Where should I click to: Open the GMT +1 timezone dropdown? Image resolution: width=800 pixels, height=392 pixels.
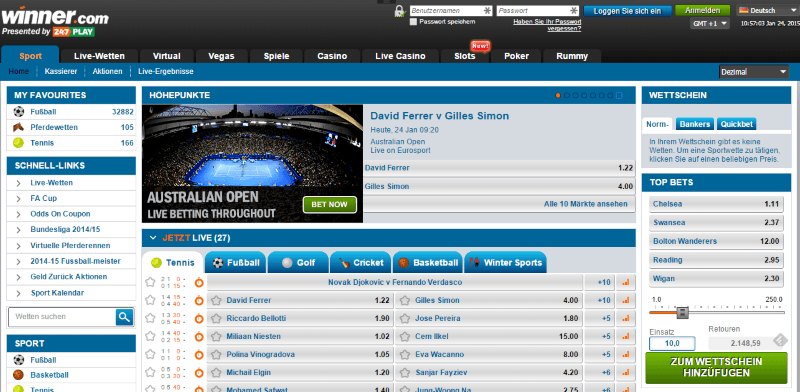[710, 23]
